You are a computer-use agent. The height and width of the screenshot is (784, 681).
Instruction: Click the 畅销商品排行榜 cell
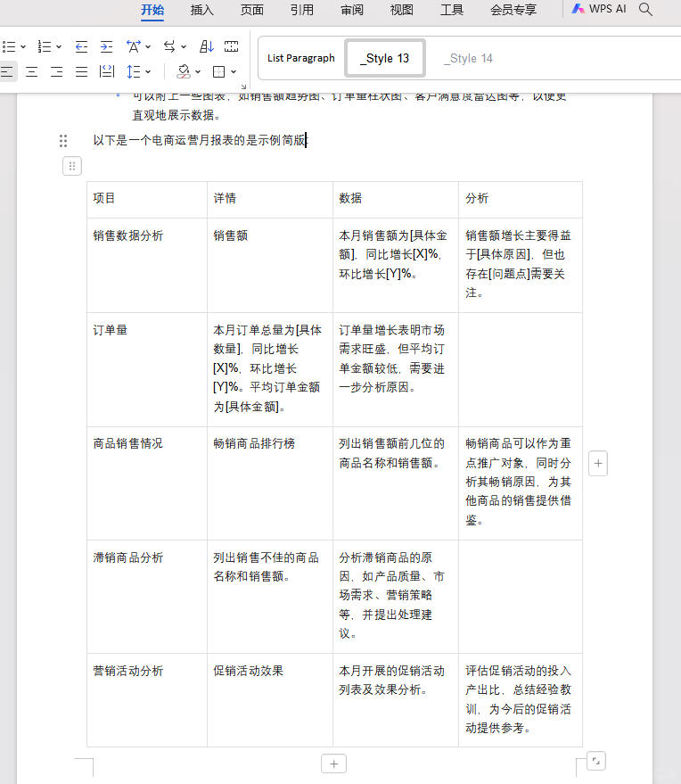(270, 483)
